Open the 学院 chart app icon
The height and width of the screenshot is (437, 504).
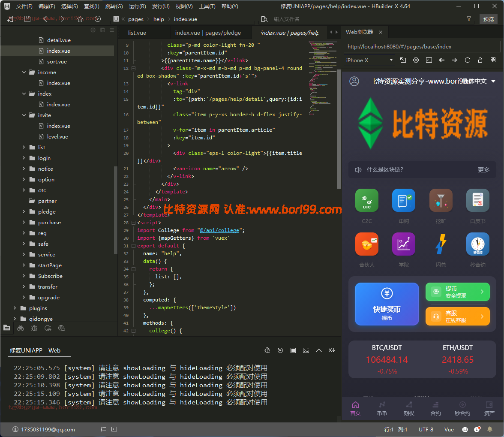pos(404,244)
